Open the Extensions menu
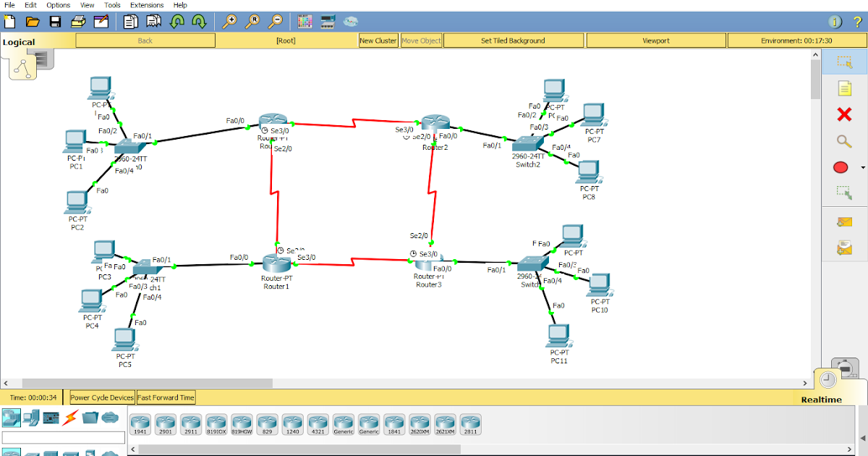 point(146,5)
